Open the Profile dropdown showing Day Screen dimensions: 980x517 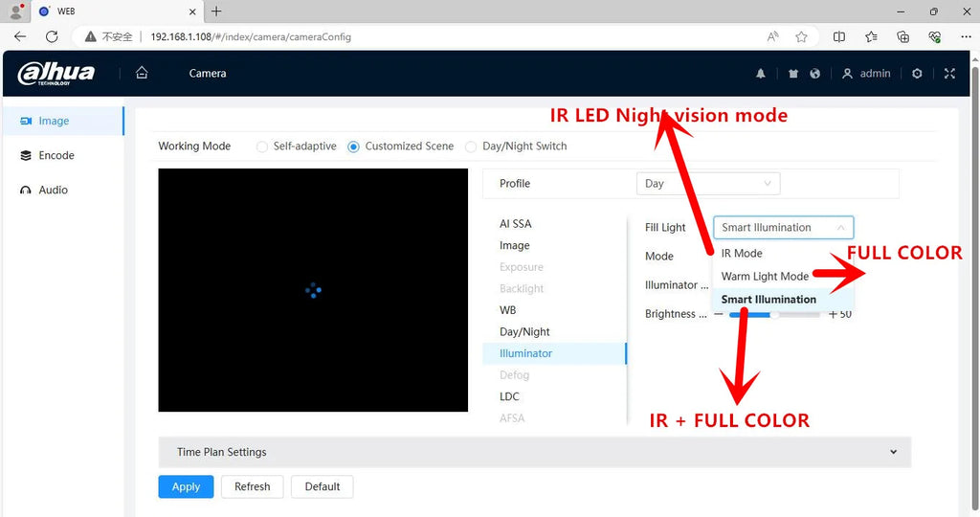707,184
